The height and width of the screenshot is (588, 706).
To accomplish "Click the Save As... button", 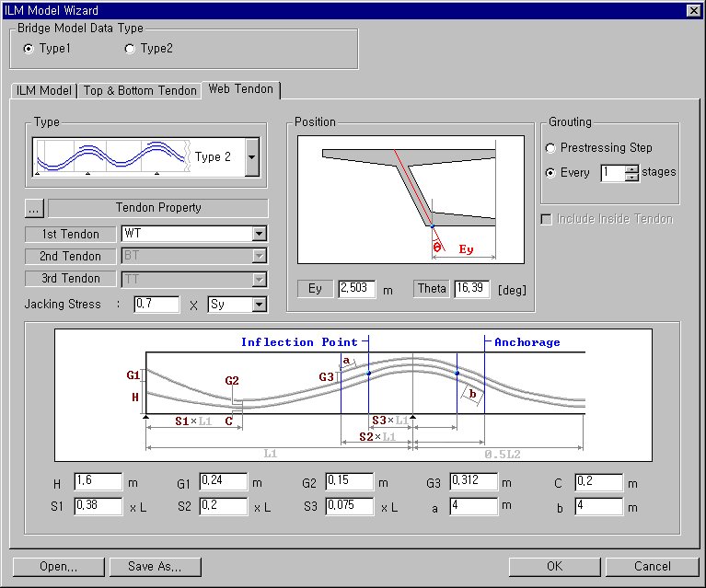I will 155,566.
